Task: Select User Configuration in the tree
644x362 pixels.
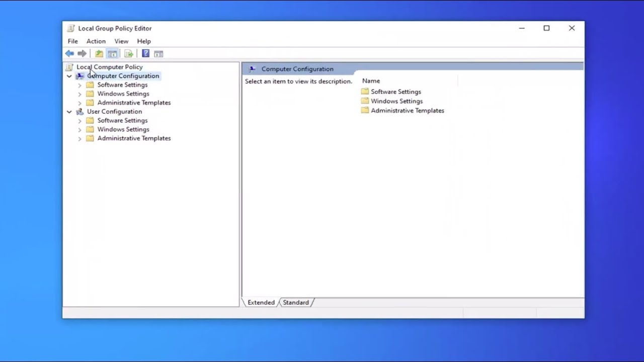Action: [x=114, y=112]
